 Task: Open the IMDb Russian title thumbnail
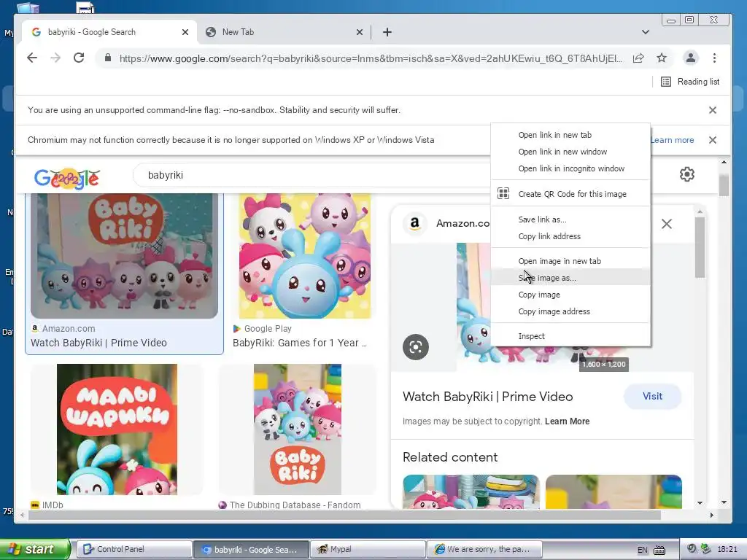click(x=117, y=429)
